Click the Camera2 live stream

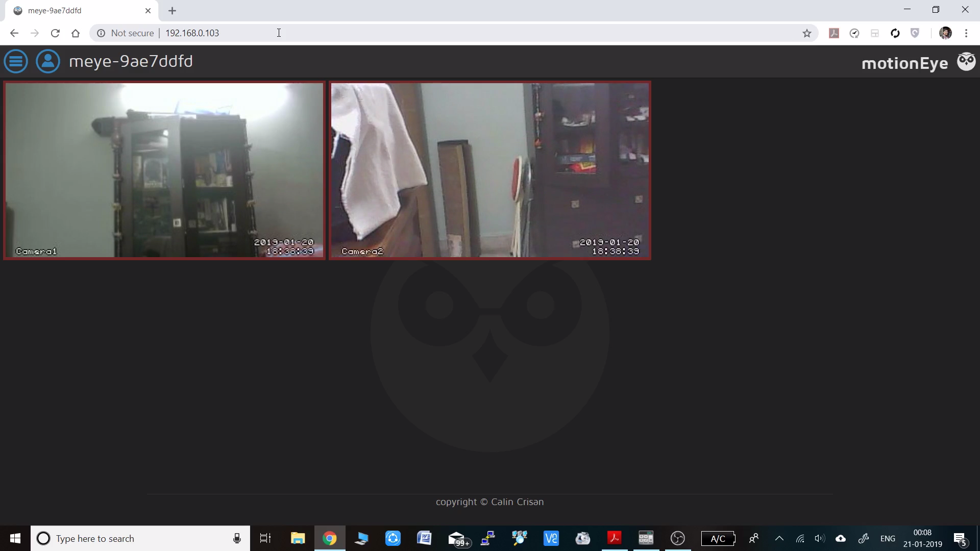point(489,170)
